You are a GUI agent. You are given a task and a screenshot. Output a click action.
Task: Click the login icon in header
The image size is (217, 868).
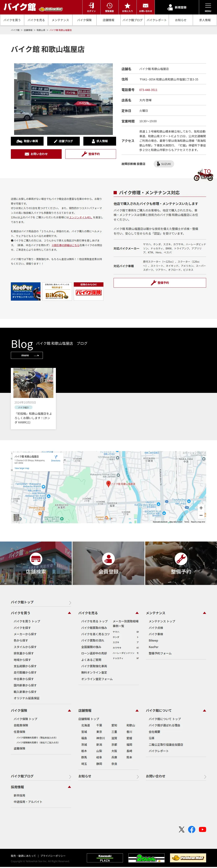tap(91, 7)
